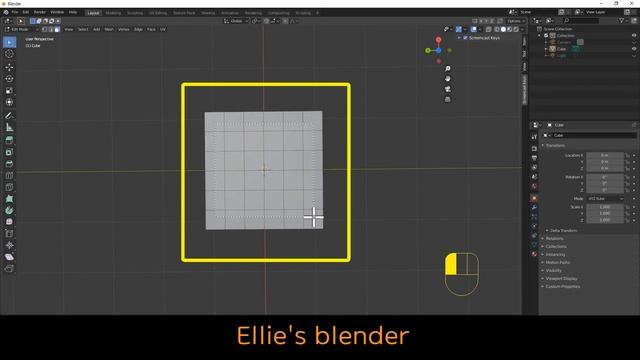Select the Rotate tool

(x=9, y=79)
